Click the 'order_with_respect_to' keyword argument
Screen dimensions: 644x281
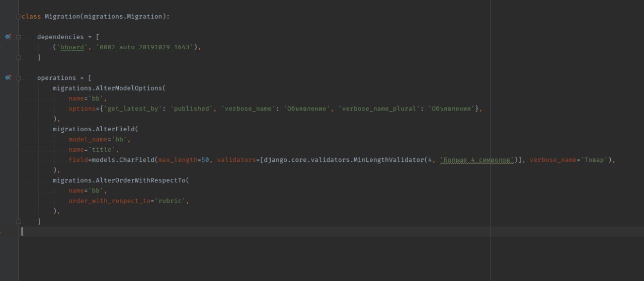pos(109,201)
